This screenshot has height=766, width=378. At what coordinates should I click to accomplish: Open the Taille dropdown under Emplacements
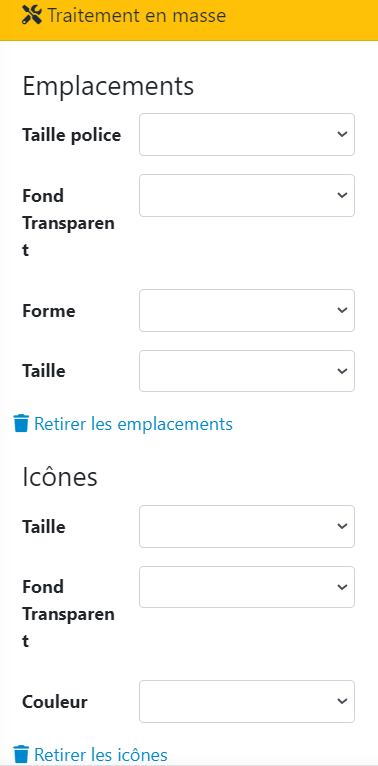[x=247, y=371]
